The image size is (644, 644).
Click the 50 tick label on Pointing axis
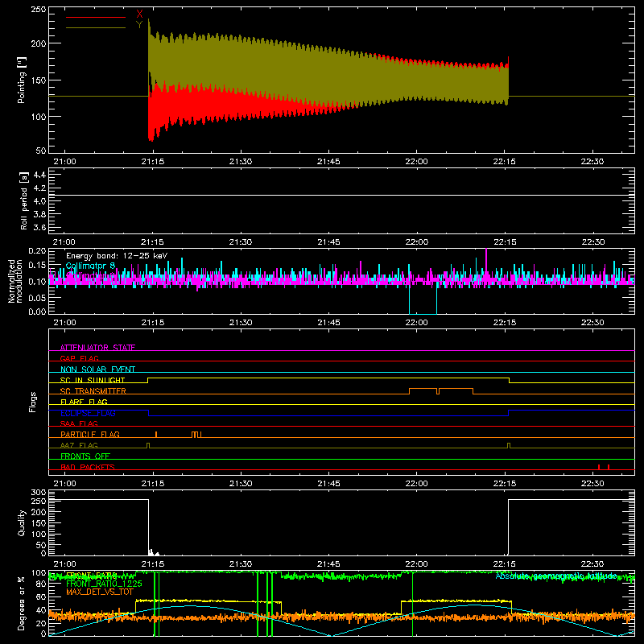coord(41,151)
